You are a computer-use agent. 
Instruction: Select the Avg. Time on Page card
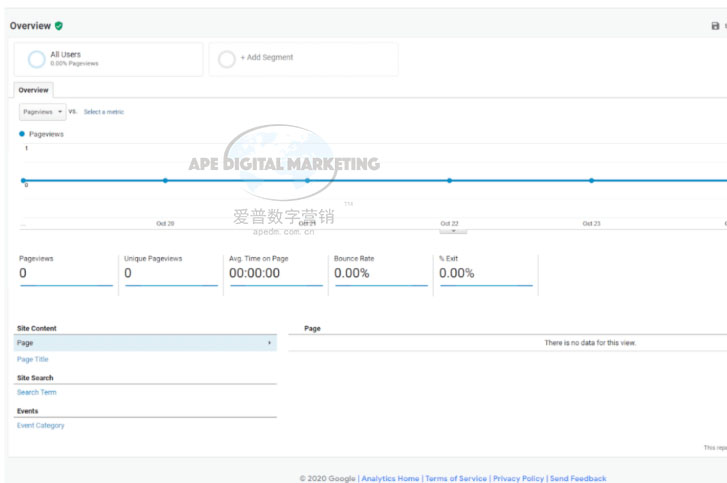click(x=276, y=272)
